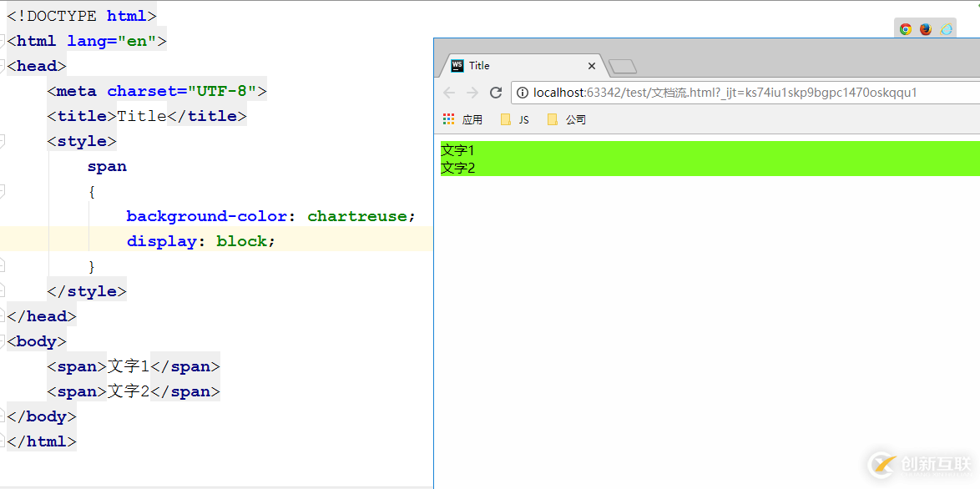The image size is (980, 489).
Task: Click the closing body tag in code
Action: [42, 416]
